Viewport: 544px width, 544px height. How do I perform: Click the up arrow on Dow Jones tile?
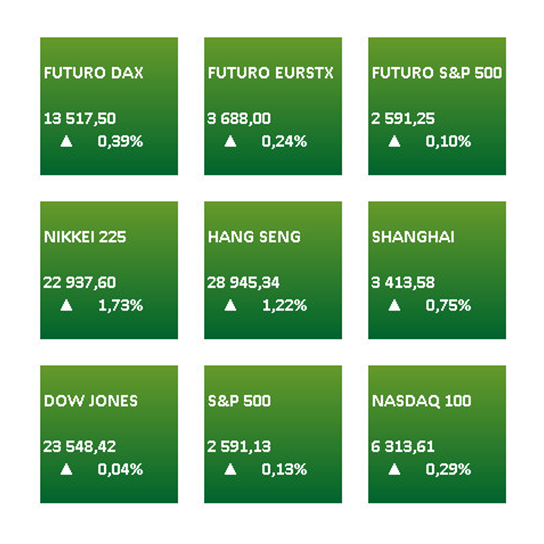[66, 469]
